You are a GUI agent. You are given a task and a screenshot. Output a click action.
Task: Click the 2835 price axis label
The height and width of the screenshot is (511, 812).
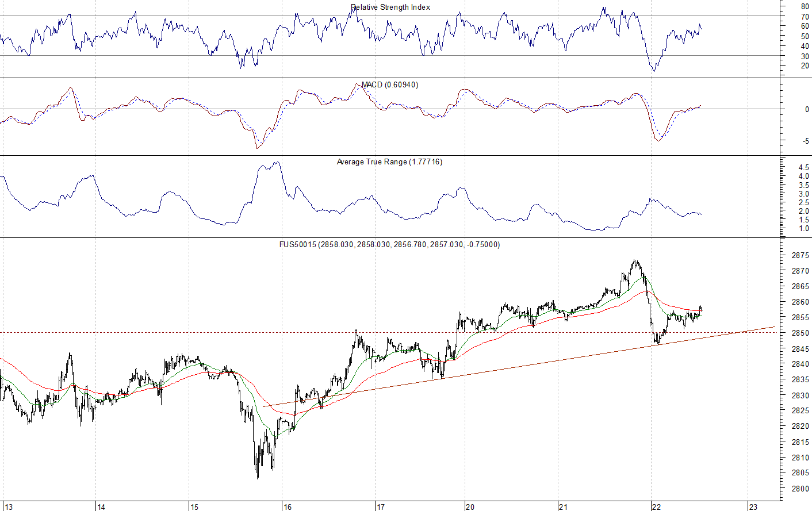click(x=800, y=379)
